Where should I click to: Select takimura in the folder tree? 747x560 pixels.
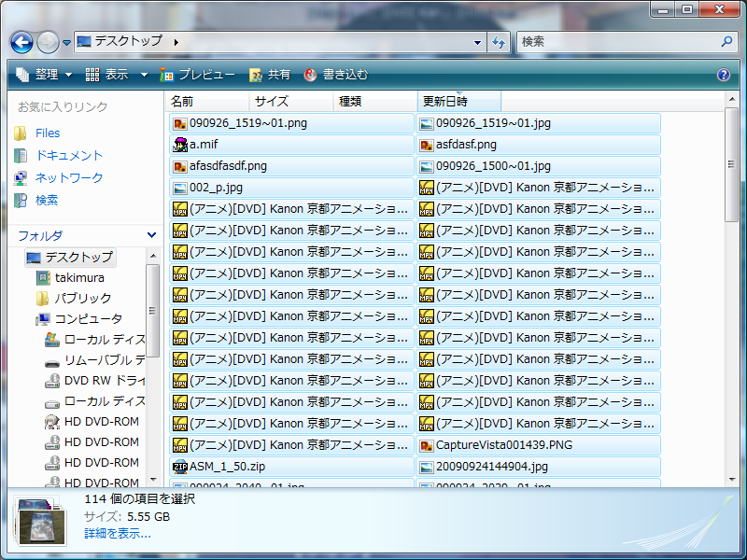79,278
